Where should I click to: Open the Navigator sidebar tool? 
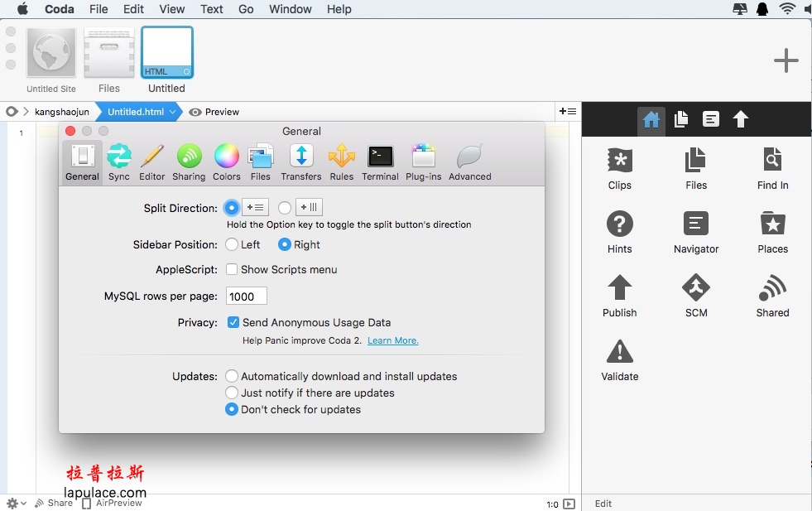point(696,232)
